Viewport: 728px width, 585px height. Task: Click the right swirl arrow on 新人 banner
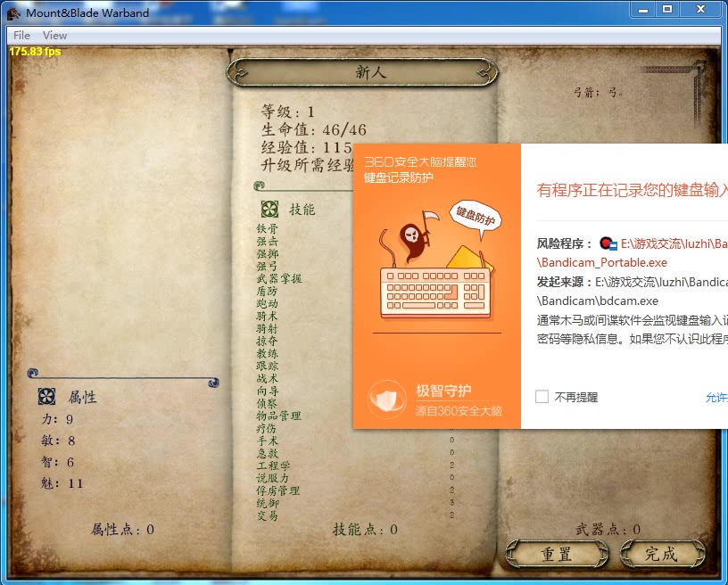point(483,71)
